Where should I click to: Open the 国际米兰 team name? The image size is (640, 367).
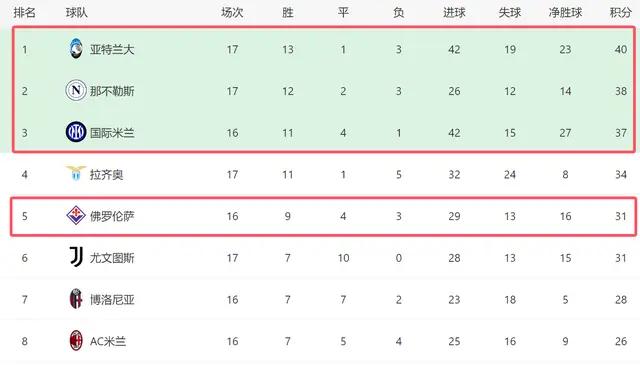[112, 133]
